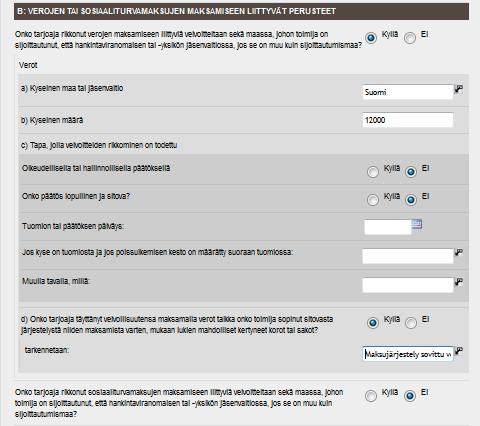Open calendar icon for Tuomion tai päätöksen päiväys
Viewport: 480px width, 426px height.
[x=417, y=224]
